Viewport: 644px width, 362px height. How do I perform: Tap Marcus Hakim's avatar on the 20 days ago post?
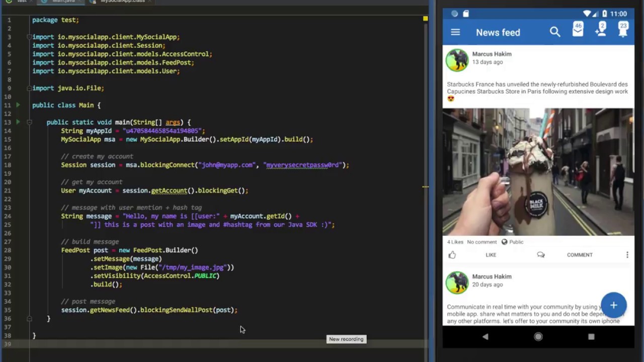[x=457, y=282]
